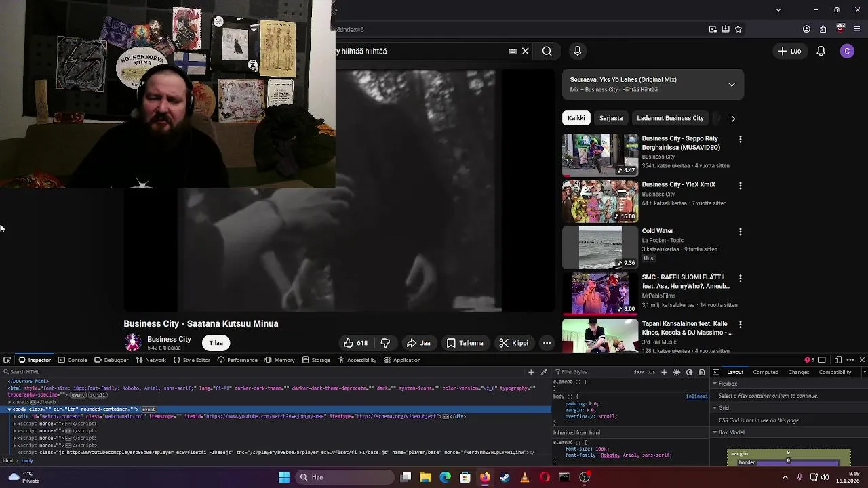Screen dimensions: 868x488
Task: Open the Application devtools tab
Action: [402, 360]
